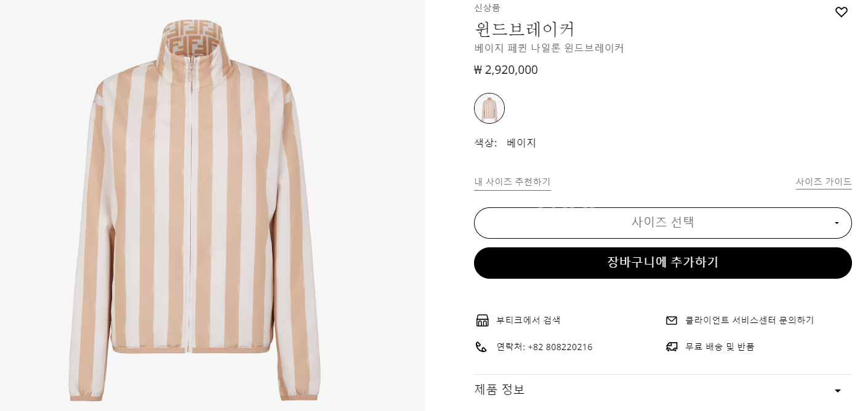Add the windbreaker to wishlist with heart icon
The image size is (868, 411).
click(841, 12)
